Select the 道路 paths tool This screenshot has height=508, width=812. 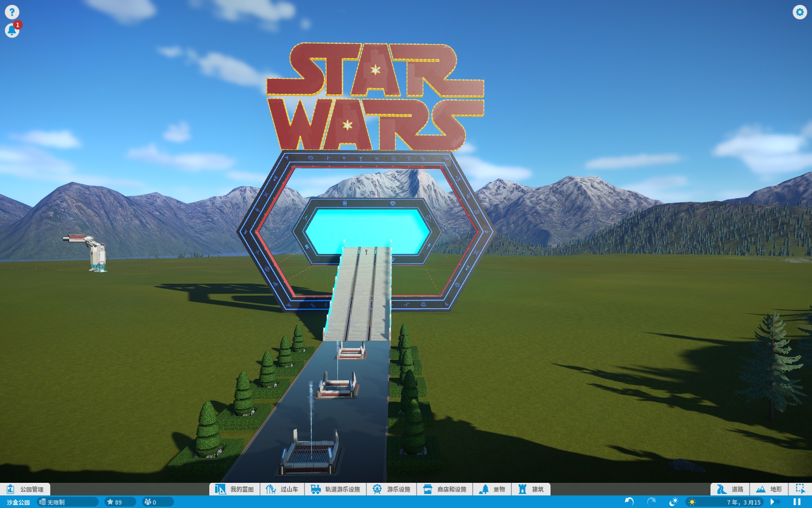(730, 489)
